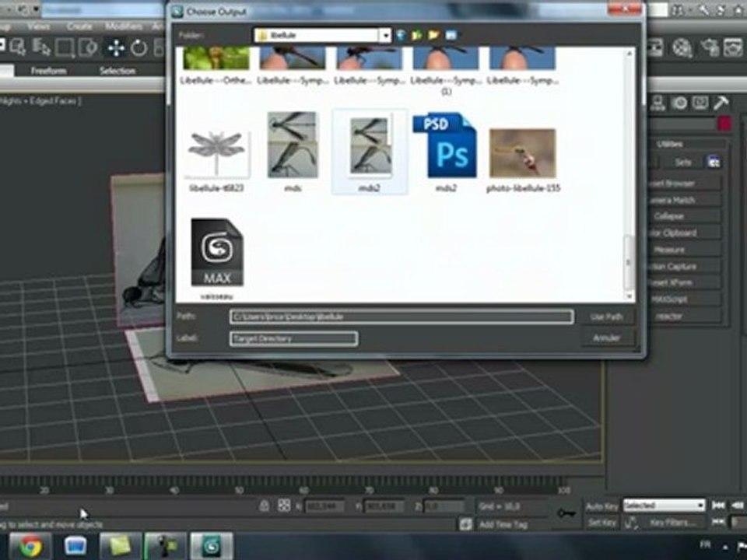This screenshot has width=747, height=560.
Task: Choose the Rectangular Selection Region tool
Action: click(65, 47)
